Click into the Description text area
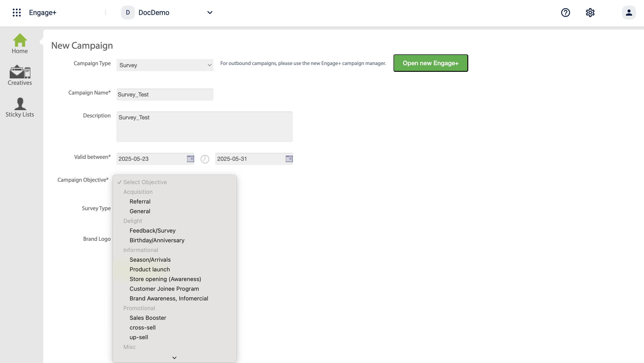Viewport: 644px width, 363px height. [204, 127]
